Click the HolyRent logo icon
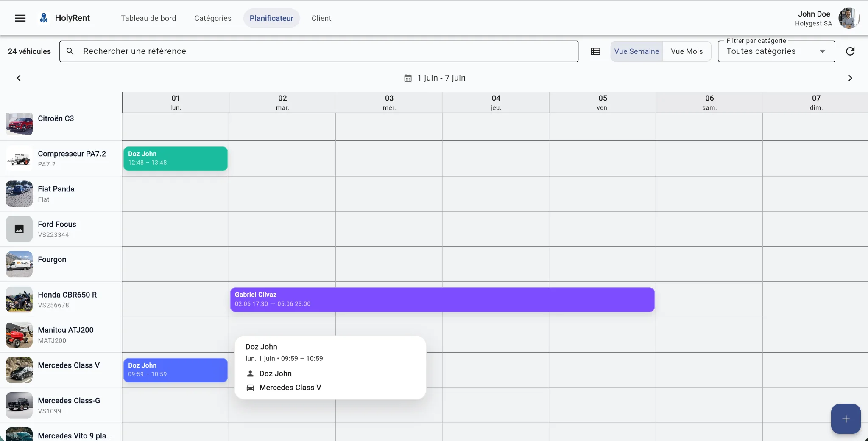This screenshot has width=868, height=441. pos(44,18)
